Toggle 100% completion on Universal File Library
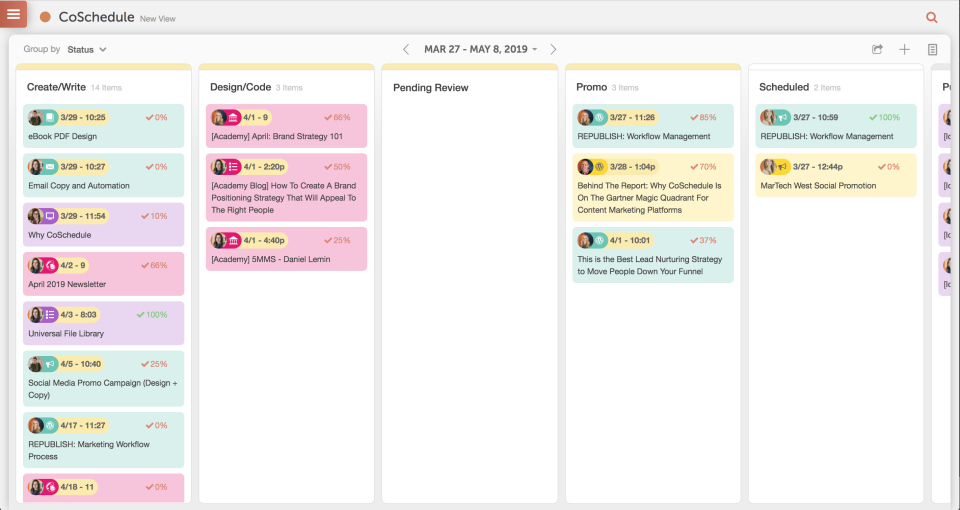Screen dimensions: 960x510 point(151,315)
